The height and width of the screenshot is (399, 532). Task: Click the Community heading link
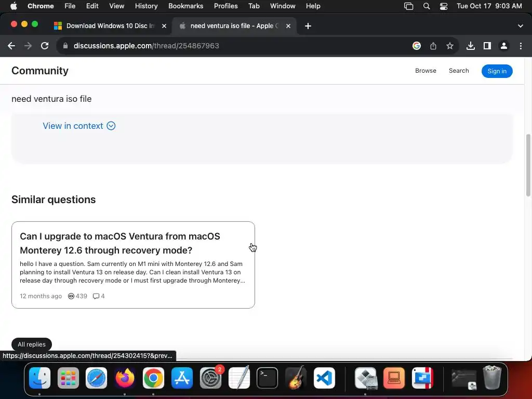coord(40,71)
